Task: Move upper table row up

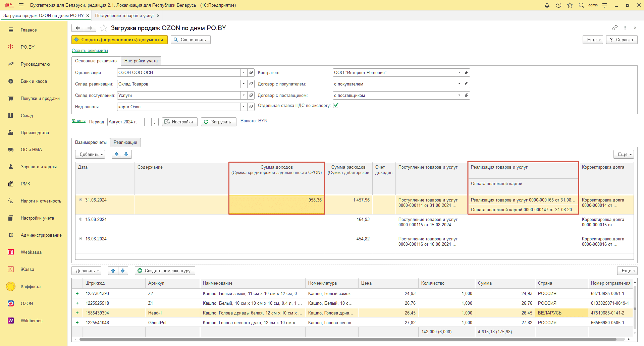Action: [x=116, y=154]
